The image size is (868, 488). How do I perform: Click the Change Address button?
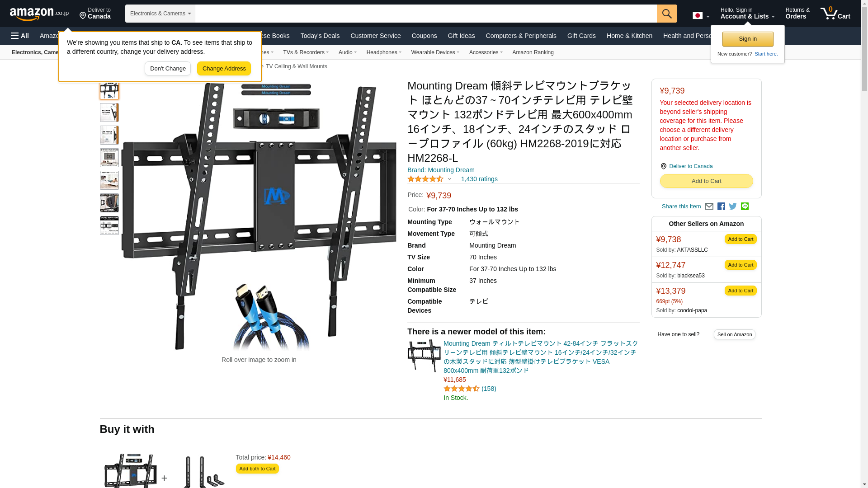pyautogui.click(x=224, y=69)
